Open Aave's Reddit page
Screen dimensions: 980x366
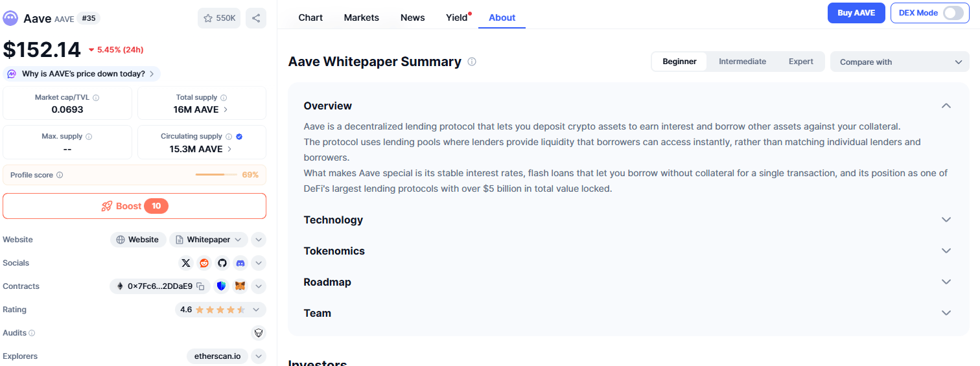pos(204,263)
